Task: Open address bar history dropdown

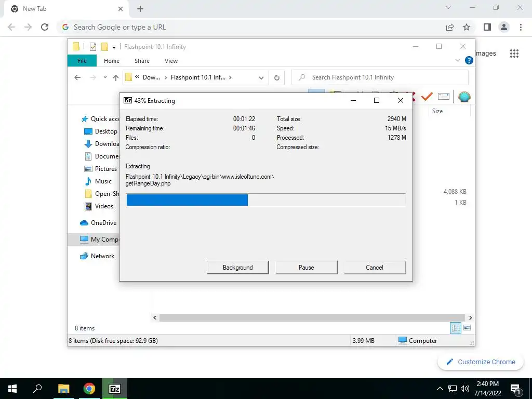Action: (261, 78)
